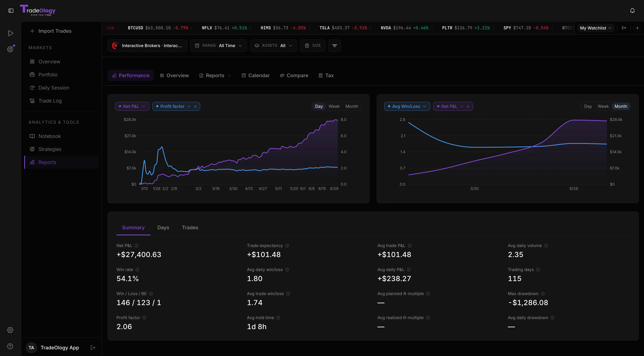Set left chart interval to Week
The image size is (644, 356).
point(334,106)
